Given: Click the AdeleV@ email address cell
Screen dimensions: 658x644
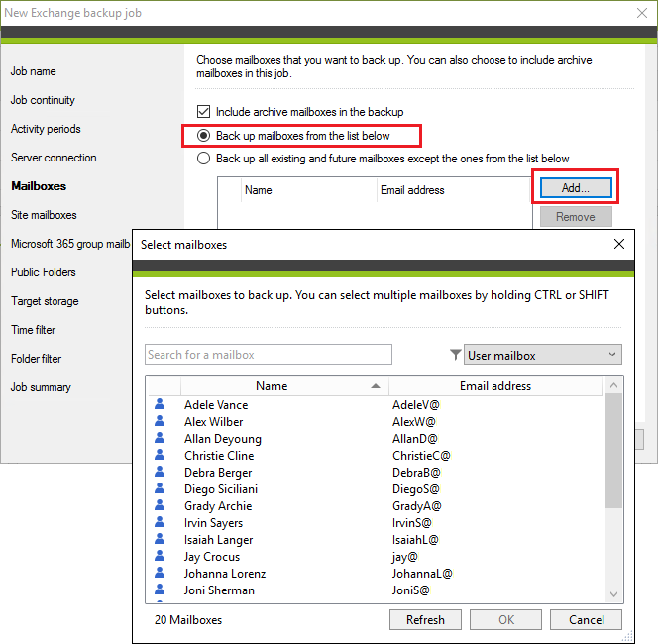Looking at the screenshot, I should click(416, 405).
